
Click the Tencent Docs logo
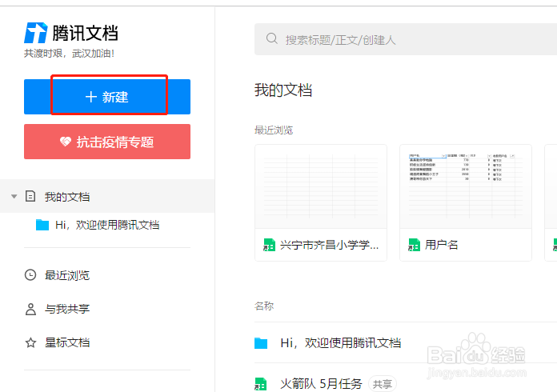[x=70, y=33]
